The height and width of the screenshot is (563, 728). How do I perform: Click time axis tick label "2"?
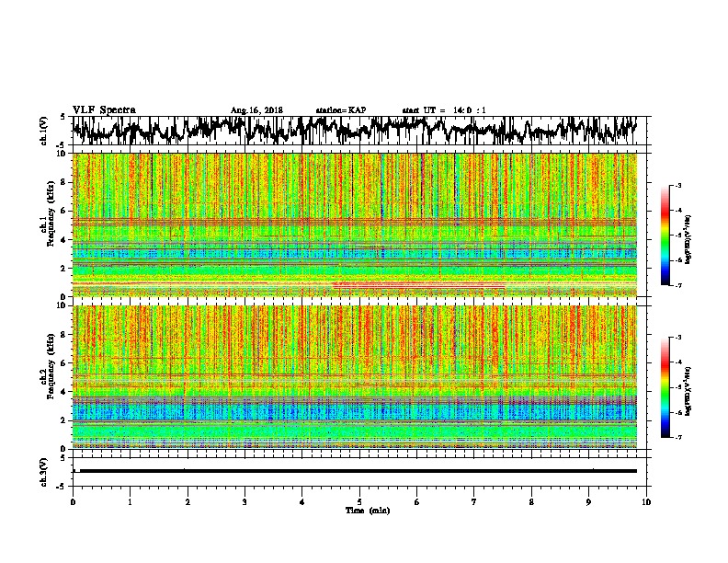point(188,501)
